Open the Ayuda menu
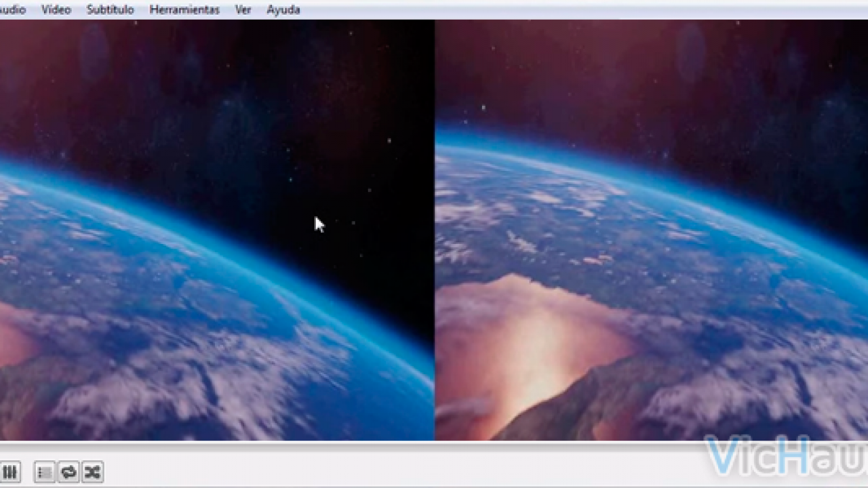868x488 pixels. point(283,9)
